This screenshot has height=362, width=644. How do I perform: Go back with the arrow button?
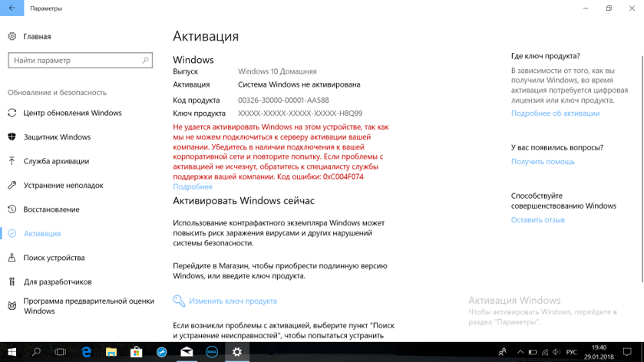point(12,8)
